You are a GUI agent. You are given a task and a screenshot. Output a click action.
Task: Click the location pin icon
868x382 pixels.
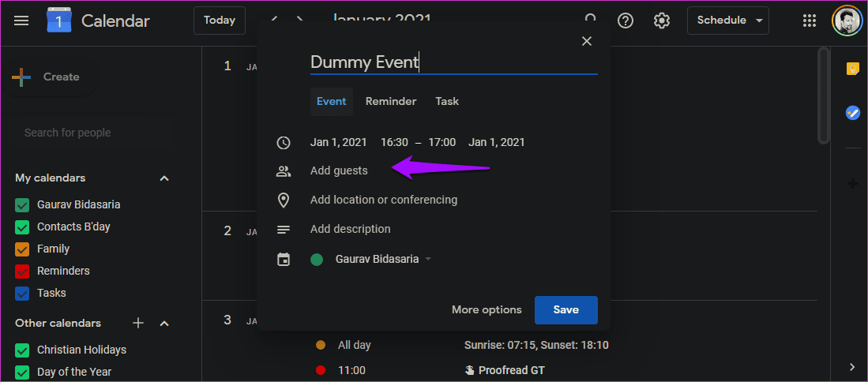[284, 200]
